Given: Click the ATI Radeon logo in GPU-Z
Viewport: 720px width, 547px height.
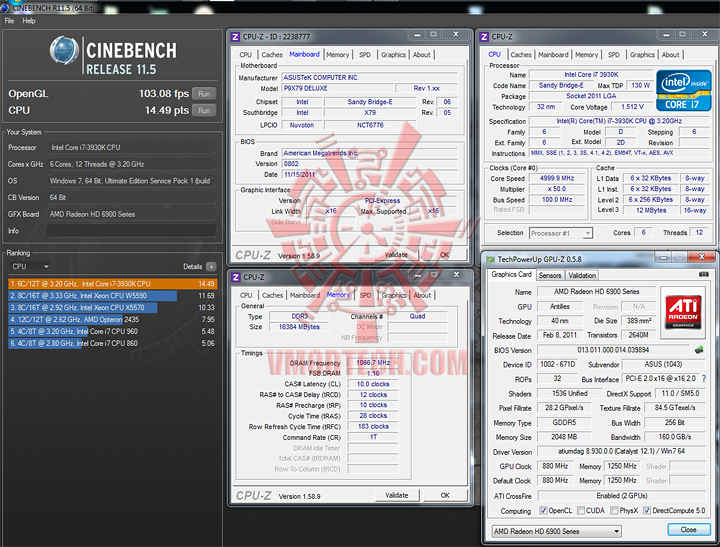Looking at the screenshot, I should point(683,312).
